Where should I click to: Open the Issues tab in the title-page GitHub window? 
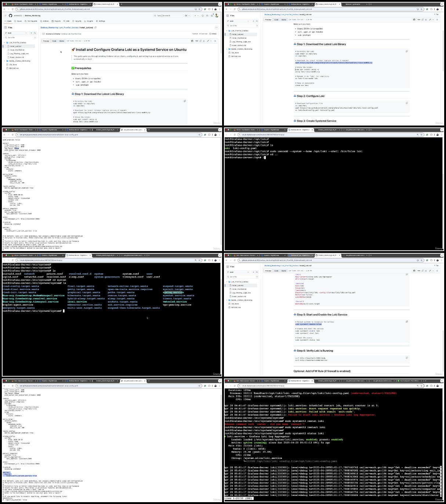pyautogui.click(x=18, y=21)
